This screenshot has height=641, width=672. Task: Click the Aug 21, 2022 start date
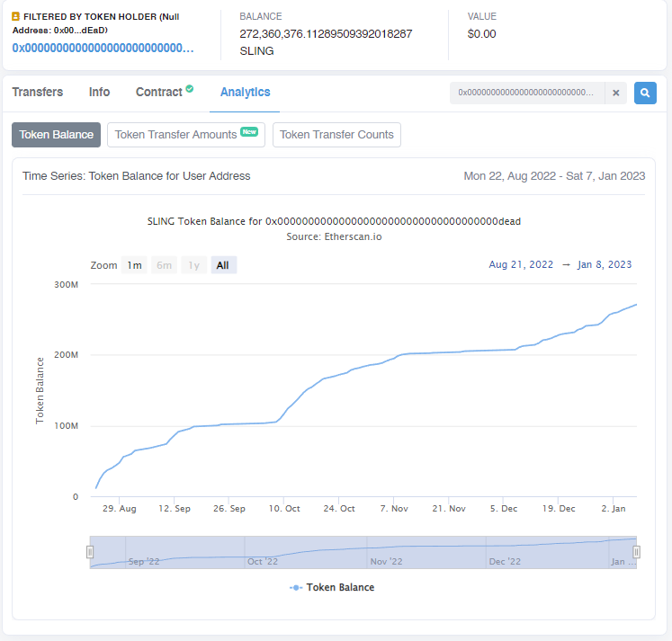pyautogui.click(x=521, y=264)
